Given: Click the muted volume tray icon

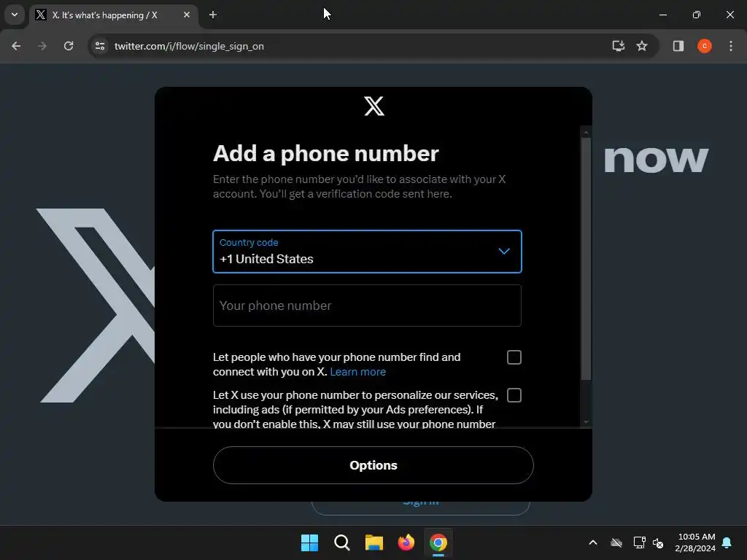Looking at the screenshot, I should [x=659, y=542].
